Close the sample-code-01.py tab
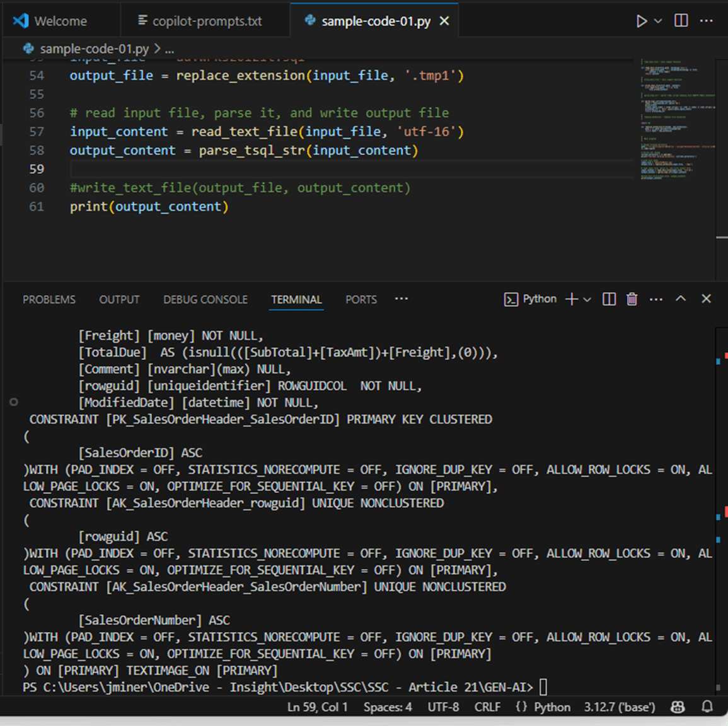The width and height of the screenshot is (728, 726). [444, 21]
